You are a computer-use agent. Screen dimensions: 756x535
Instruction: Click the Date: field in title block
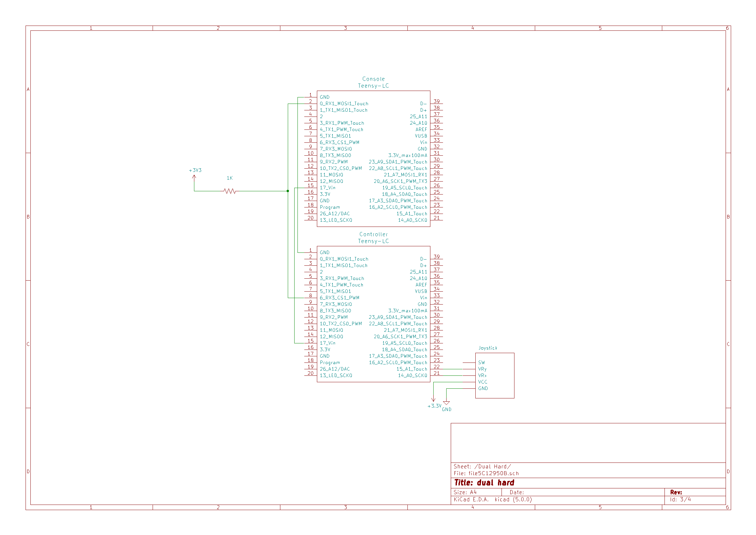click(517, 493)
